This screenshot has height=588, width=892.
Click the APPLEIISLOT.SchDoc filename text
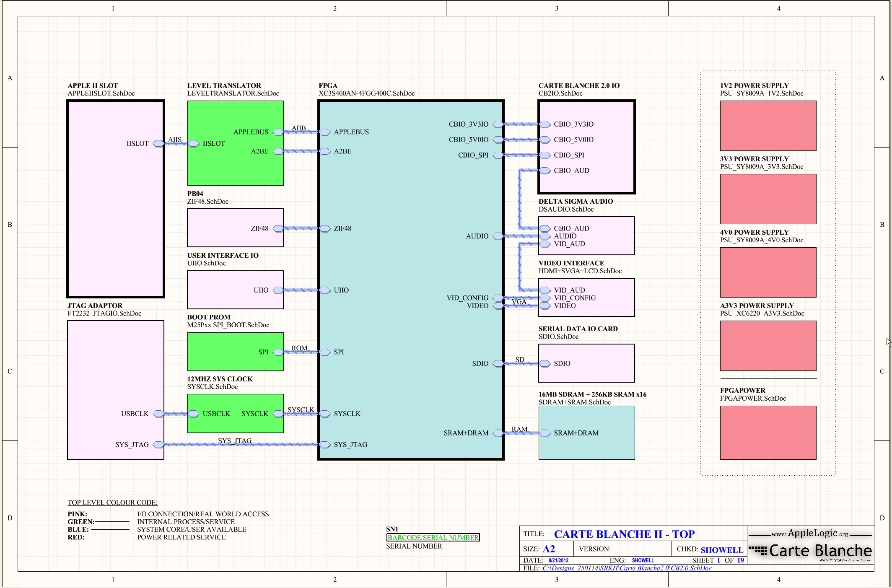(101, 93)
